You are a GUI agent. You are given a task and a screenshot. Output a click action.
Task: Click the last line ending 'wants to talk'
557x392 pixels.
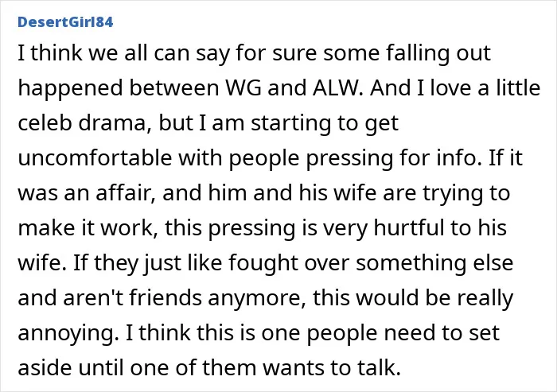[x=209, y=368]
